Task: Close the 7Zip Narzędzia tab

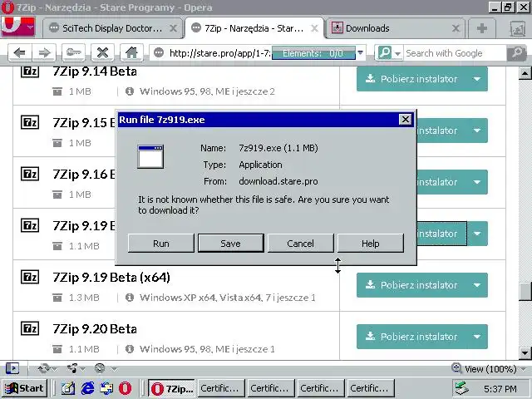Action: [x=314, y=28]
